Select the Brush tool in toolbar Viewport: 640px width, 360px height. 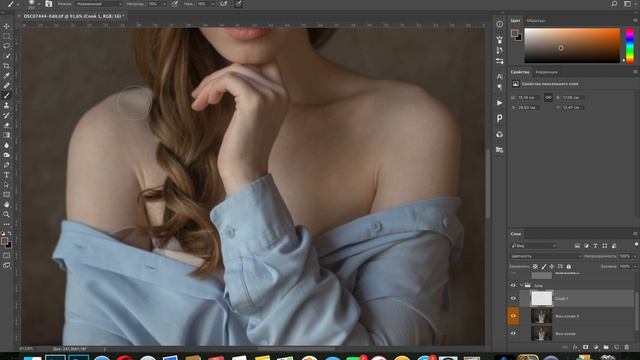pyautogui.click(x=7, y=95)
